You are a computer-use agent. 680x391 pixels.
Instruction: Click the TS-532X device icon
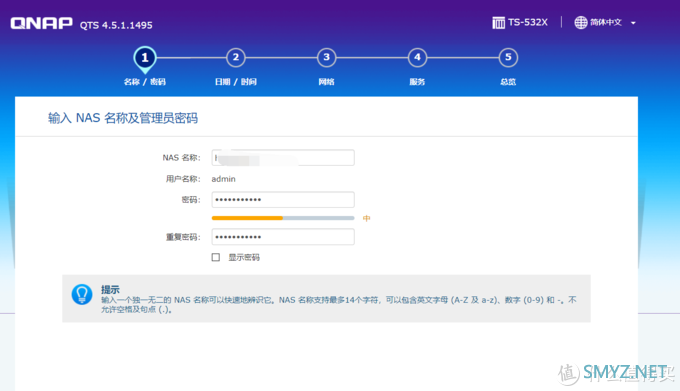(498, 23)
